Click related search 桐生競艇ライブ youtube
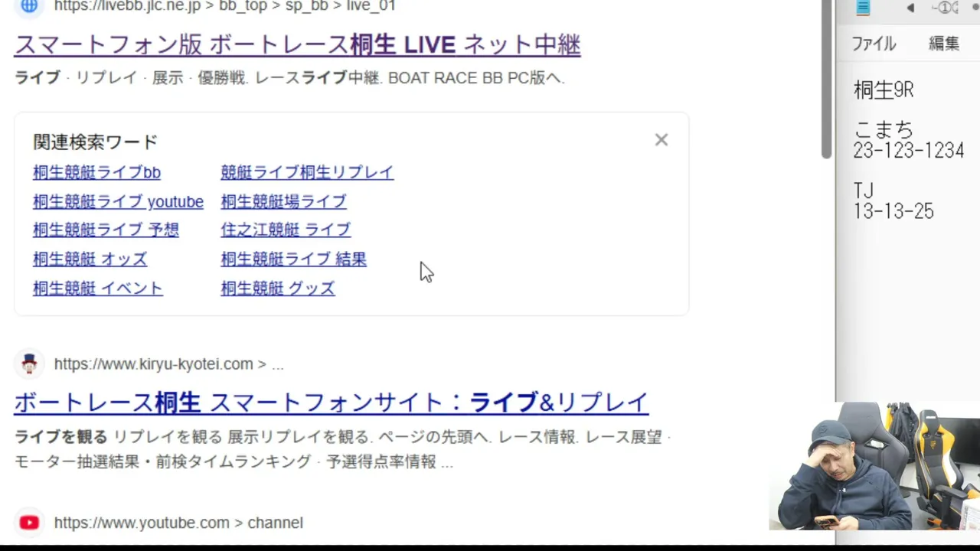The width and height of the screenshot is (980, 551). 118,201
